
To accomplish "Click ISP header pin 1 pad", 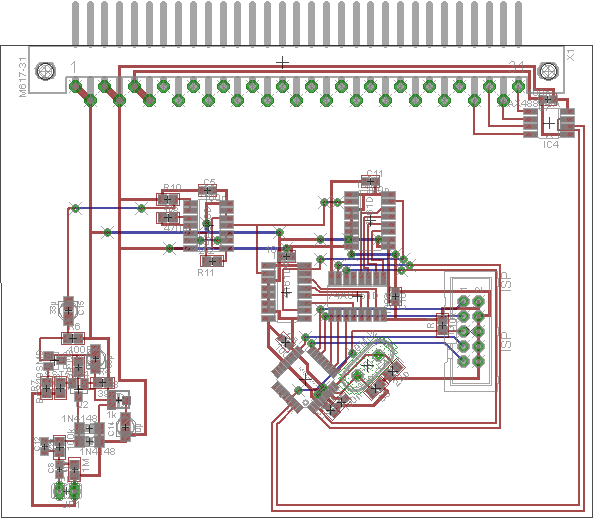I will point(463,301).
